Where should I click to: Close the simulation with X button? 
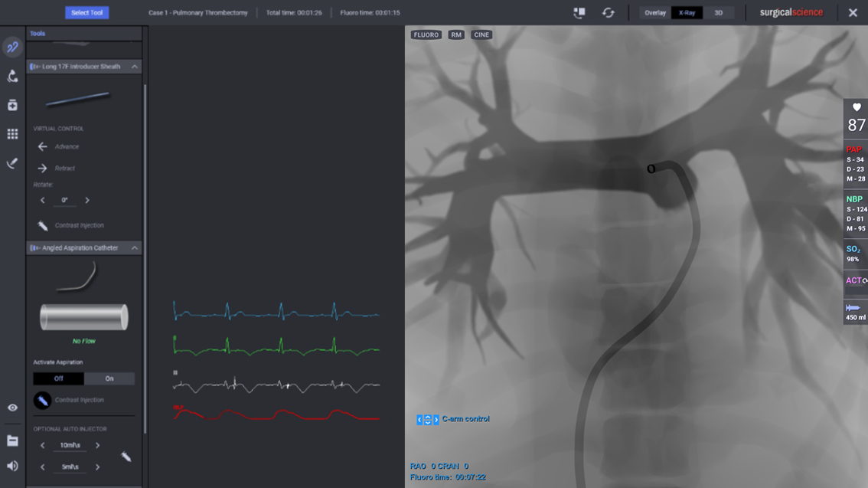coord(853,13)
